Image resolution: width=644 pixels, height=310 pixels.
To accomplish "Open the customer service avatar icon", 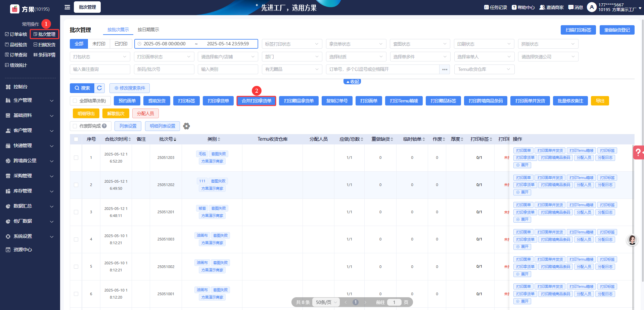I will click(632, 240).
